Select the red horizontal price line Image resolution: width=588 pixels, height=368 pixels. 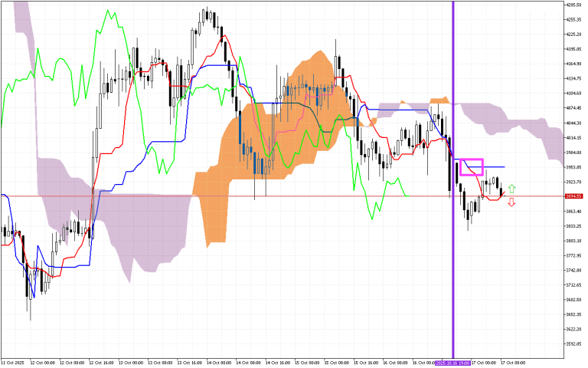coord(281,196)
